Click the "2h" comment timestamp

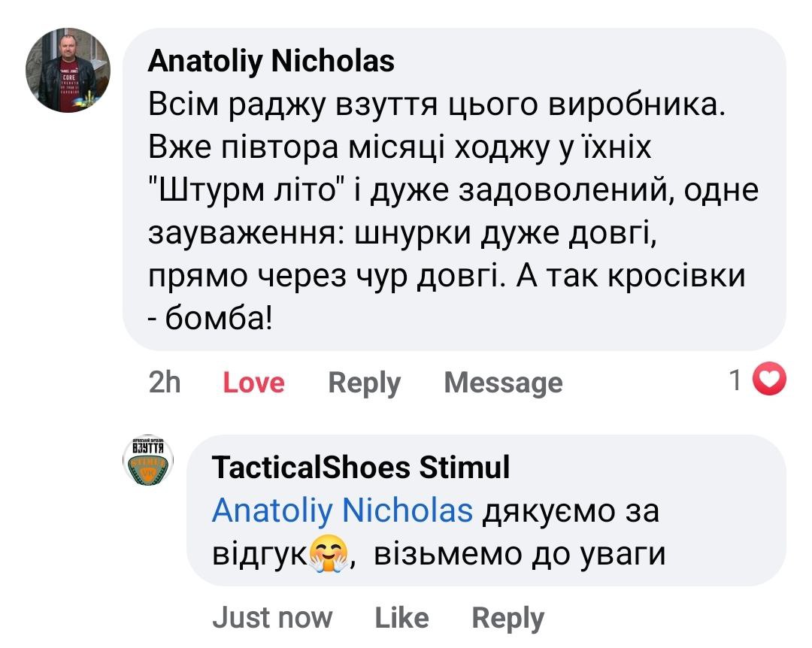[165, 383]
